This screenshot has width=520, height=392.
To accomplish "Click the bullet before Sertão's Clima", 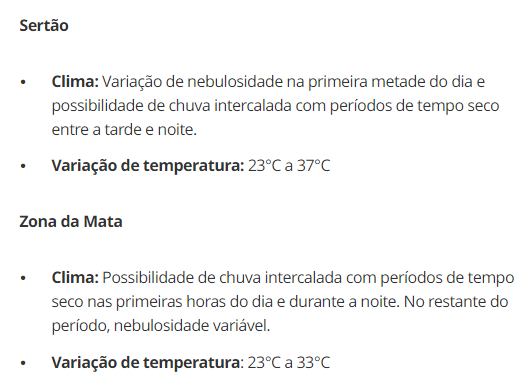I will 23,82.
